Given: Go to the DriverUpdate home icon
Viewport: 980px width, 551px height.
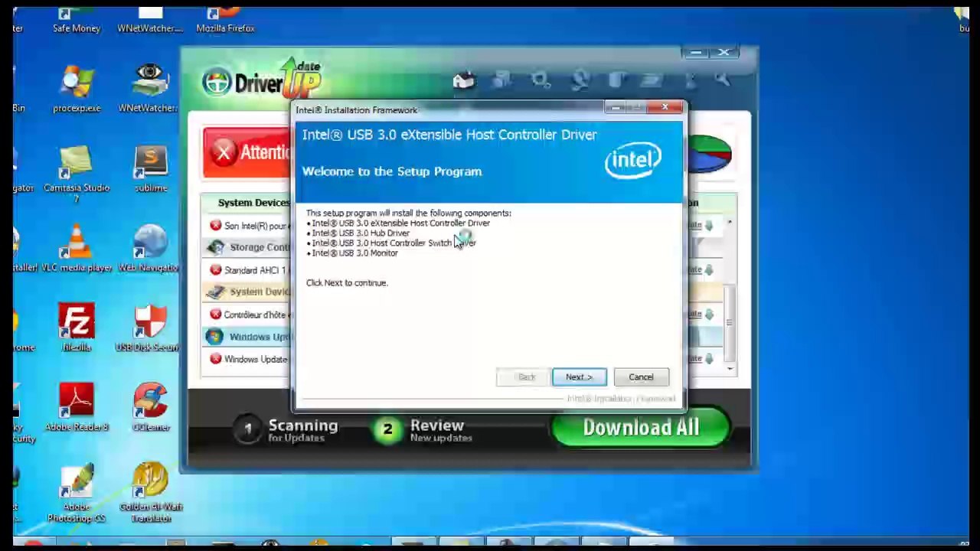Looking at the screenshot, I should click(x=463, y=80).
